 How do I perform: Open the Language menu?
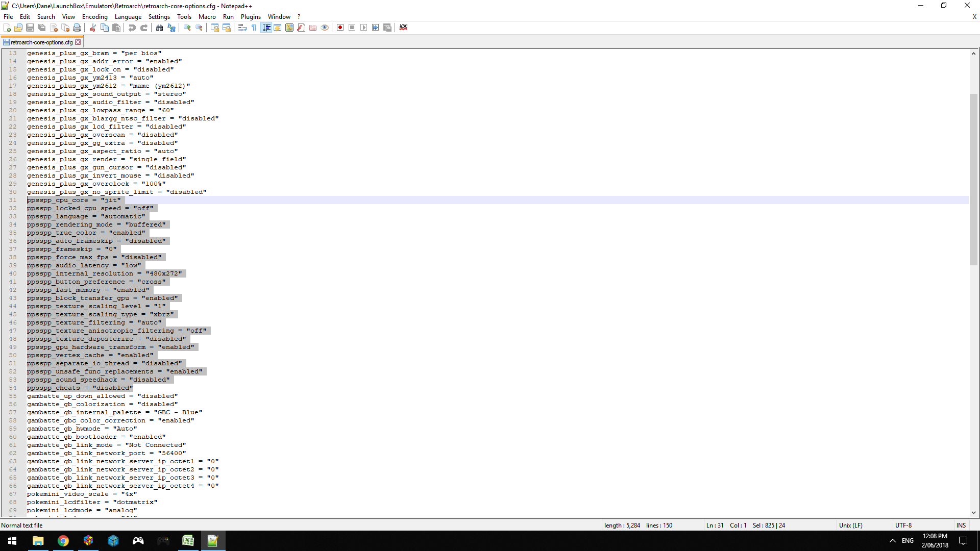coord(128,17)
